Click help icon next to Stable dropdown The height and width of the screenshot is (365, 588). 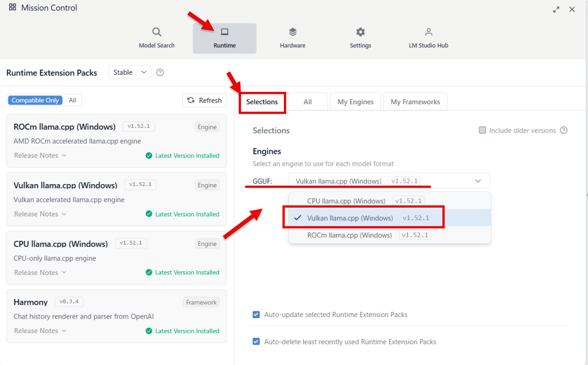(160, 72)
